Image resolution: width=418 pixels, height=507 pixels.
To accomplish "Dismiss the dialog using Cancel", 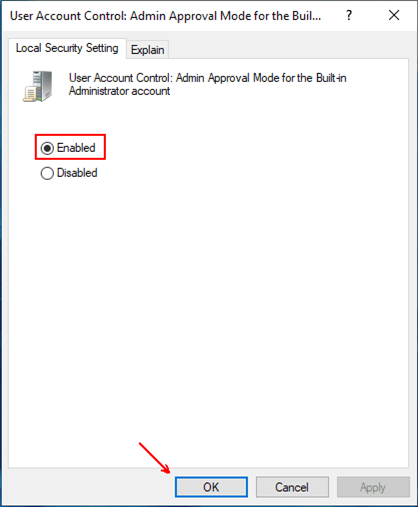I will pos(292,487).
